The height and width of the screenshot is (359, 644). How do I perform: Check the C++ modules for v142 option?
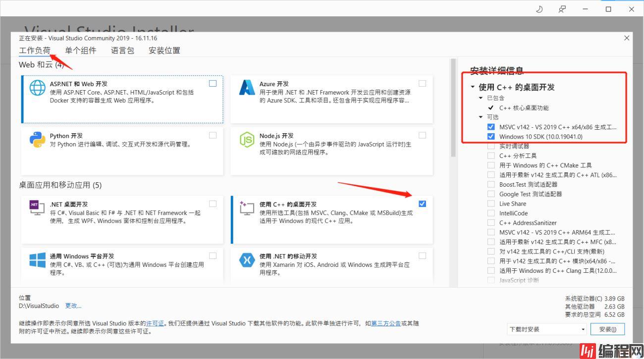pyautogui.click(x=491, y=261)
